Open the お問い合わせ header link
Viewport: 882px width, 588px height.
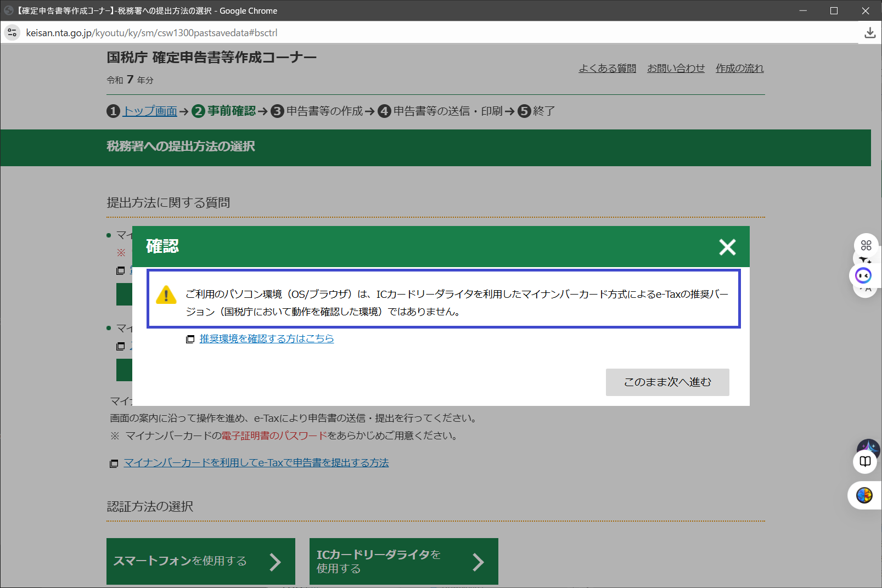pos(676,69)
